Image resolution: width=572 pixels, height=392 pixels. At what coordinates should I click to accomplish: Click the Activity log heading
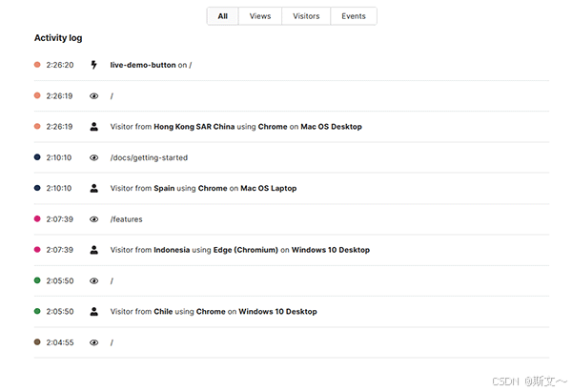pos(58,38)
